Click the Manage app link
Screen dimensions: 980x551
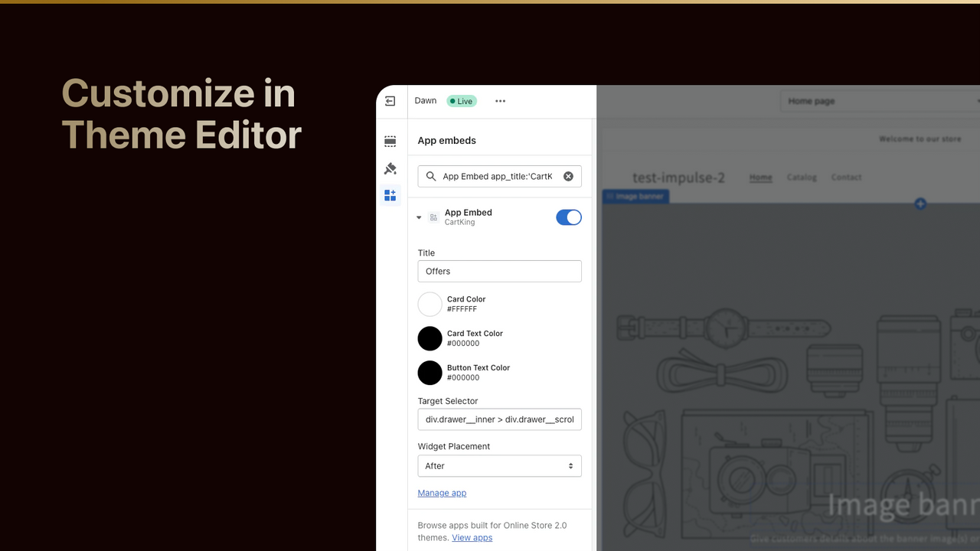pos(442,493)
